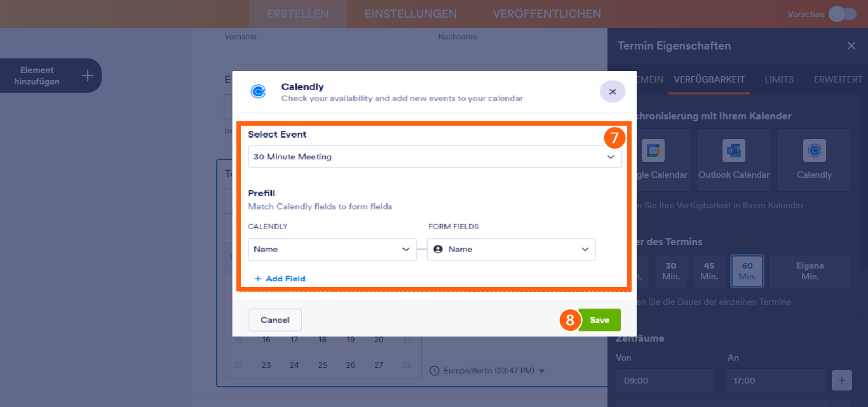
Task: Click Add Field to map another Calendly field
Action: pyautogui.click(x=279, y=278)
